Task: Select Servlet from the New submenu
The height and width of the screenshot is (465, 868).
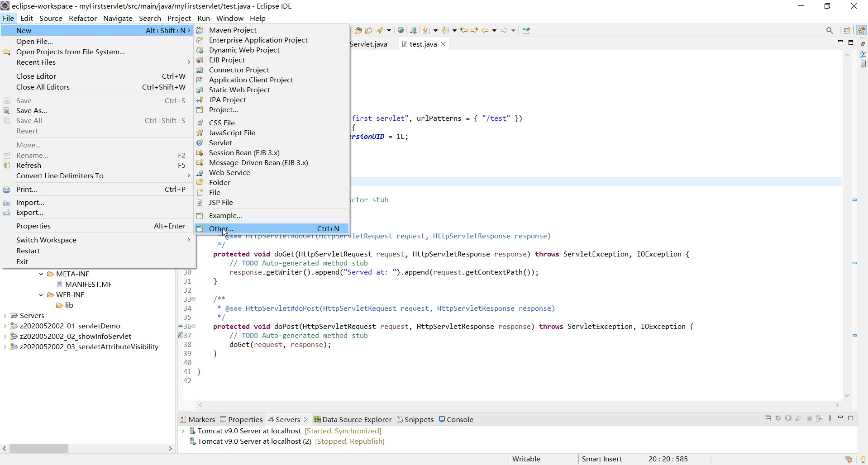Action: (x=220, y=142)
